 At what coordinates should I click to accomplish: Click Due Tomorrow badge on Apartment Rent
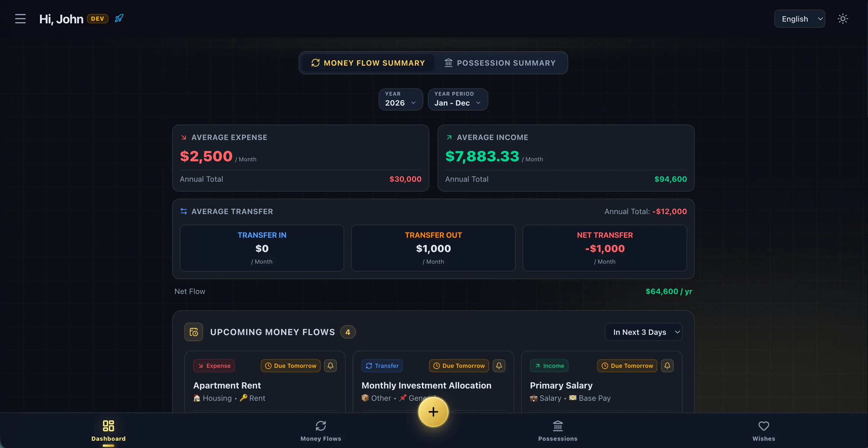(290, 366)
